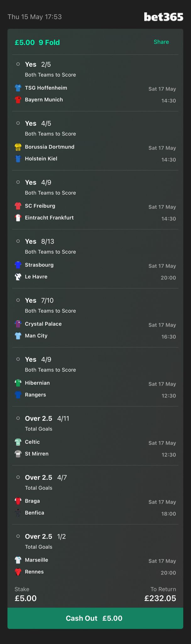Select the circle beside Yes 7/10 selection
Viewport: 191px width, 644px height.
coord(18,300)
